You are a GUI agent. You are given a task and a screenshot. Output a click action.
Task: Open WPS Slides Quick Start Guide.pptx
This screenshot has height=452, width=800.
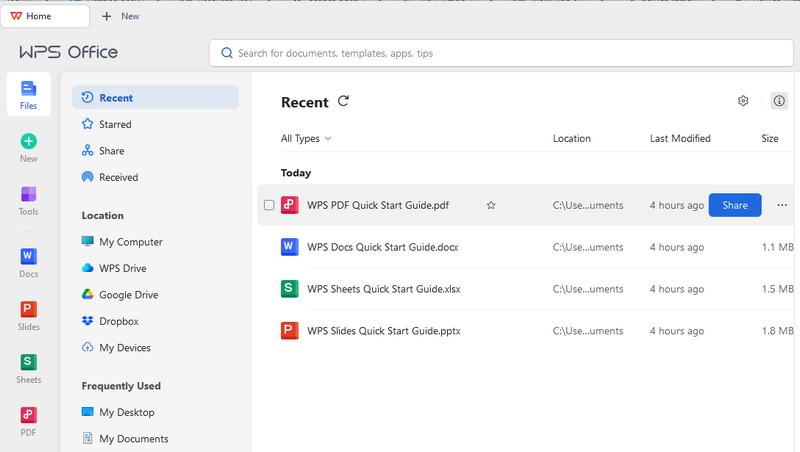pos(384,331)
